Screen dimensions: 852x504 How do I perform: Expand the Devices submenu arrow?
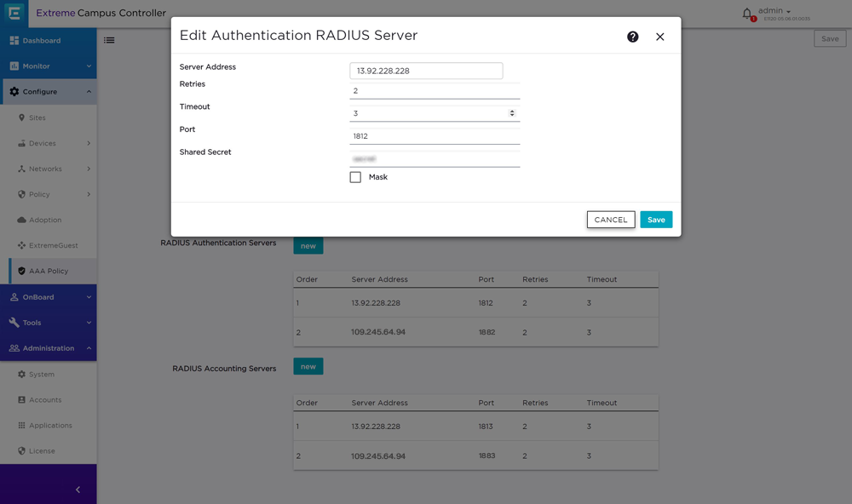coord(89,143)
